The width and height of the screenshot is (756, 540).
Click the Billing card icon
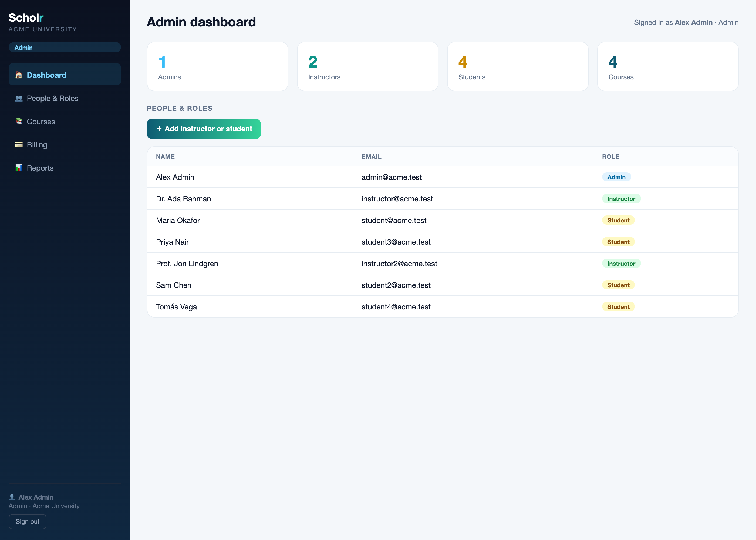(x=19, y=145)
